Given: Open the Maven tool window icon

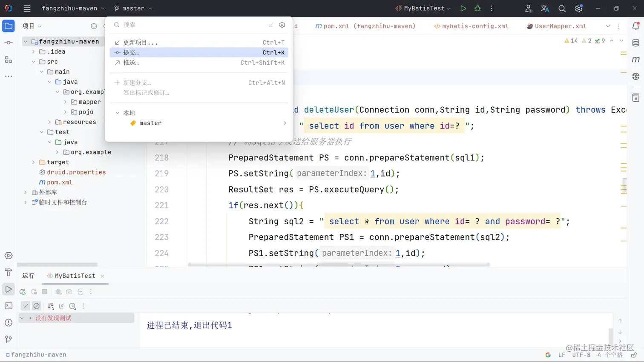Looking at the screenshot, I should (x=636, y=60).
